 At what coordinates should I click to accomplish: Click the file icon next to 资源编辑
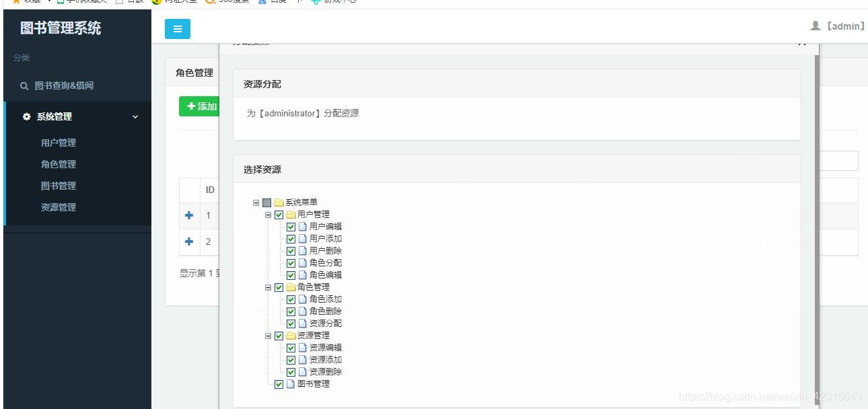click(x=303, y=348)
